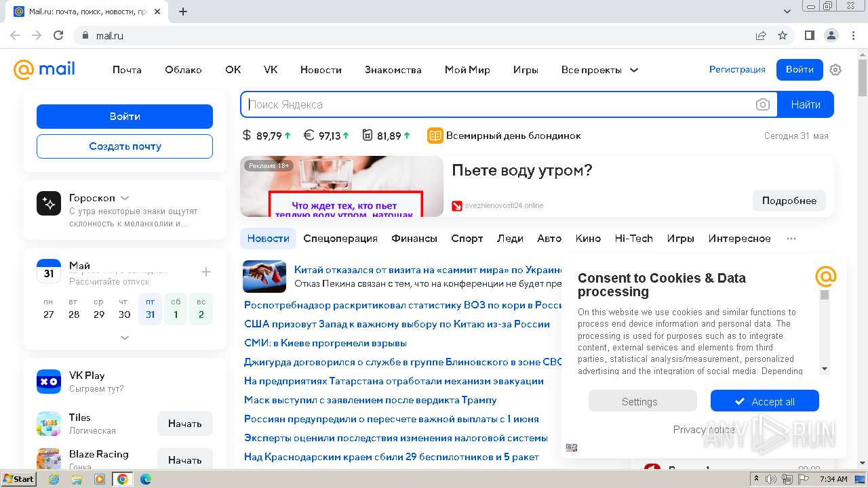This screenshot has width=868, height=488.
Task: Click the euro exchange rate
Action: pyautogui.click(x=326, y=136)
